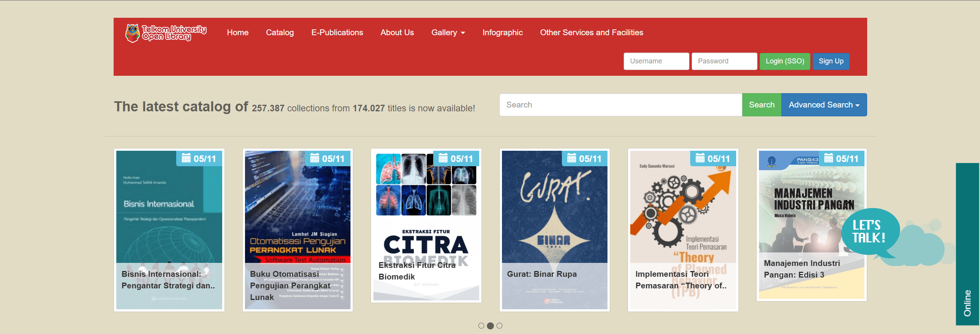Screen dimensions: 980x334
Task: Click the 257.387 collections count text
Action: 268,108
